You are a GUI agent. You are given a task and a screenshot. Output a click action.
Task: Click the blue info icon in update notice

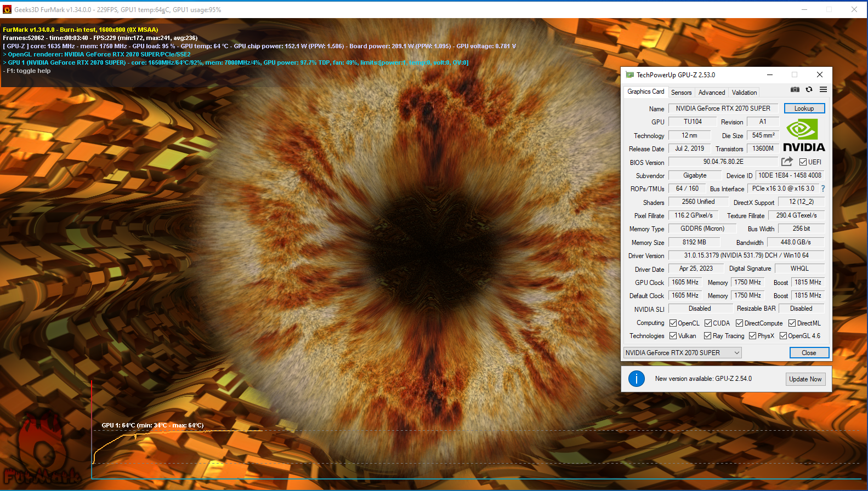(x=636, y=379)
